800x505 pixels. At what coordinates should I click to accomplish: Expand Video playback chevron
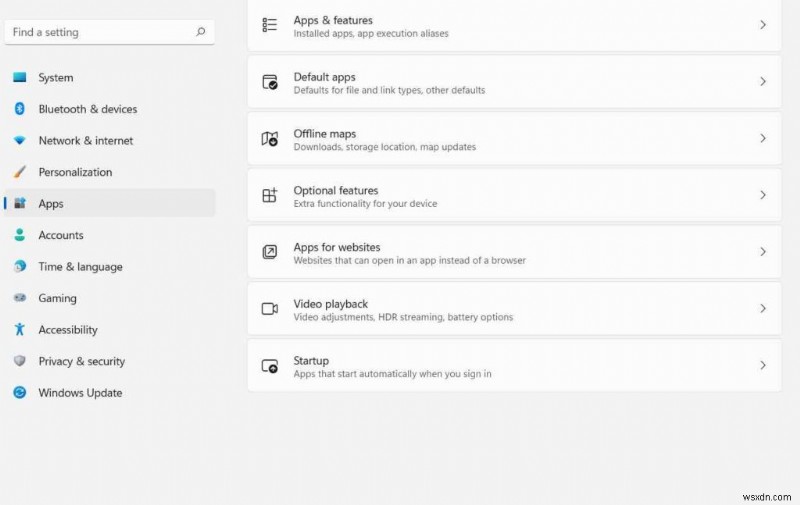pyautogui.click(x=763, y=309)
